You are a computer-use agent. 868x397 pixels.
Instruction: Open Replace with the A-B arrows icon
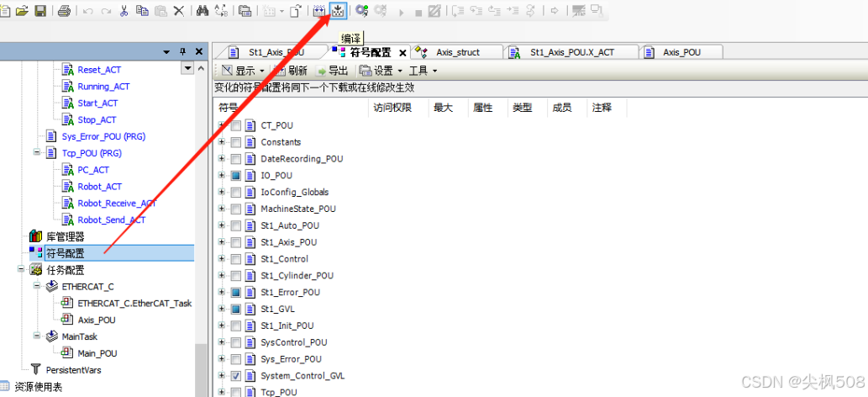pos(220,11)
